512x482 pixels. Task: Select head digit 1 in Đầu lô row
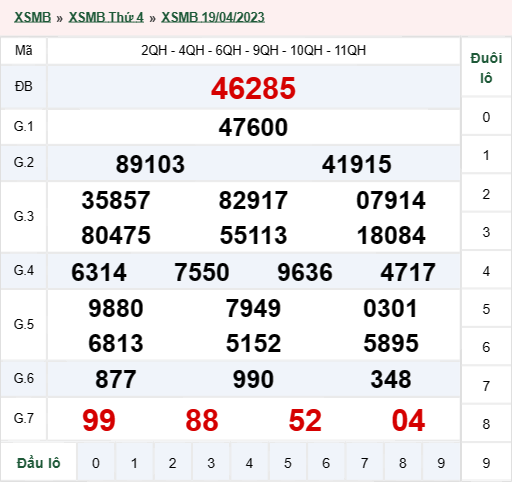coord(134,463)
